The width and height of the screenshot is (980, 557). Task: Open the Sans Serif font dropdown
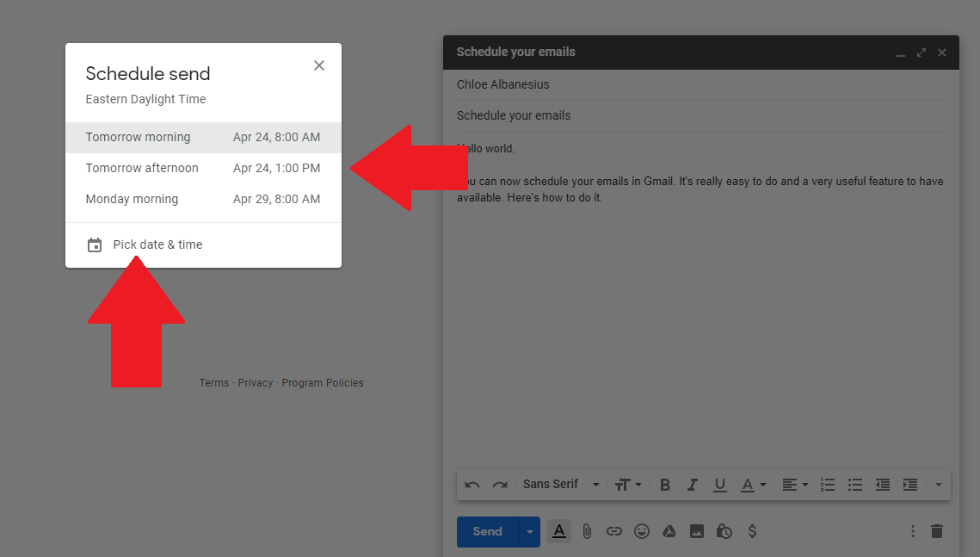[x=561, y=485]
